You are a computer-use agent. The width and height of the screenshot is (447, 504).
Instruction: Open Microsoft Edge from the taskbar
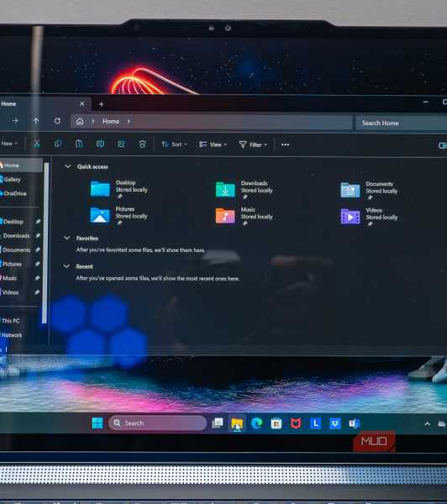256,423
